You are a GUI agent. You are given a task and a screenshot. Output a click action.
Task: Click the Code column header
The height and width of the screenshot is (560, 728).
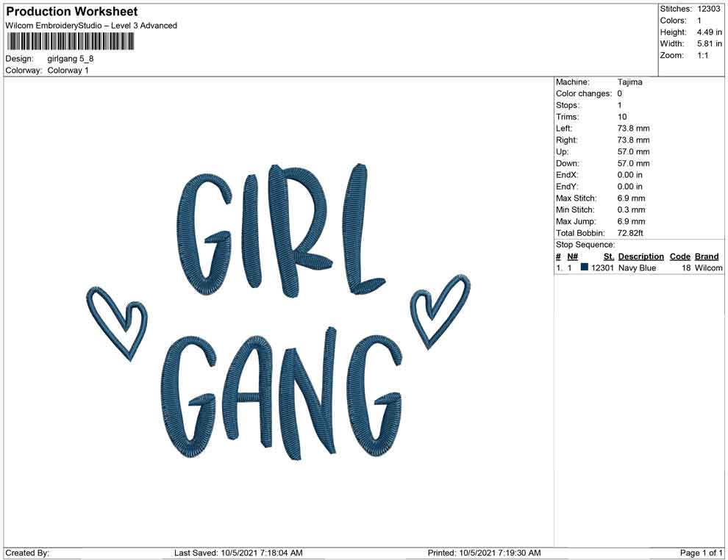(x=679, y=256)
